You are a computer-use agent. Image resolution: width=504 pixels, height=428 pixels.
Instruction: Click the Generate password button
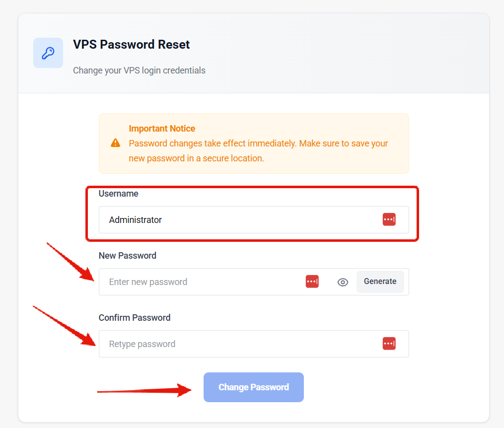click(x=380, y=281)
